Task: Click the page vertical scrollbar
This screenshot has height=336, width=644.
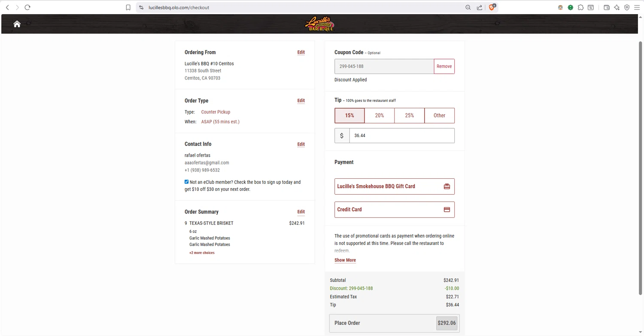Action: (641, 168)
